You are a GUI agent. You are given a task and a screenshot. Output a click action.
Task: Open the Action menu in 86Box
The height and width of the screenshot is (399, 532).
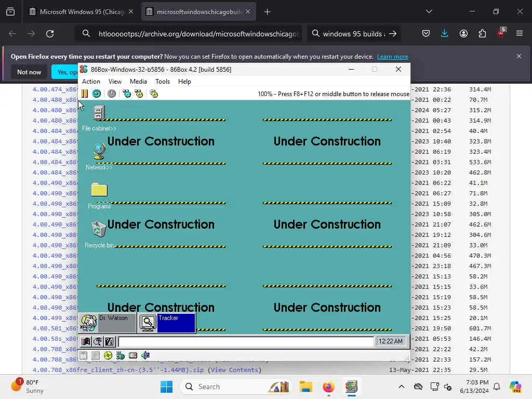coord(91,82)
